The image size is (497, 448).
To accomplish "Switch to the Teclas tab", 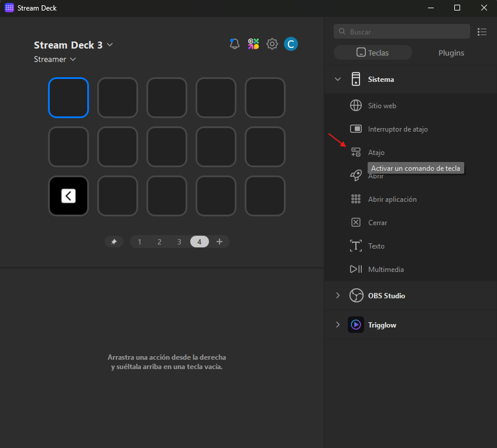I will pyautogui.click(x=373, y=53).
